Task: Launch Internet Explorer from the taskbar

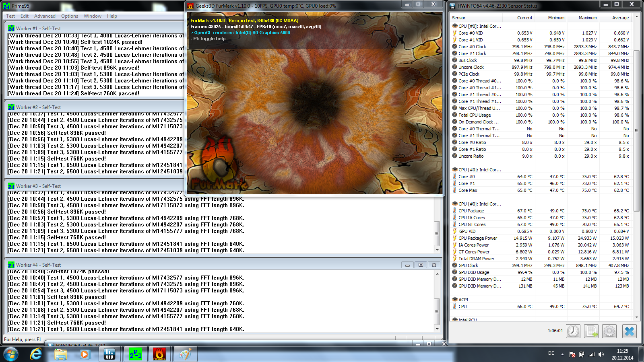Action: click(36, 354)
